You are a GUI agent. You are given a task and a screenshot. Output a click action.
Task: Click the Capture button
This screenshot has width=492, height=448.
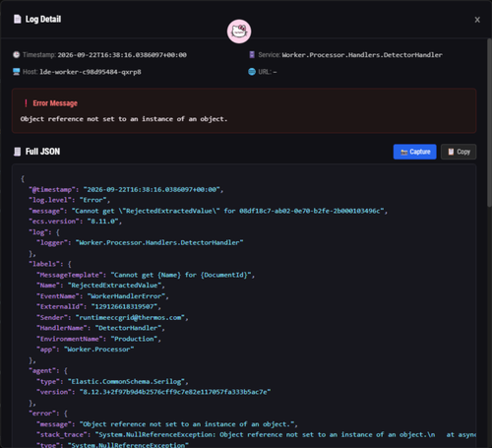pyautogui.click(x=414, y=152)
